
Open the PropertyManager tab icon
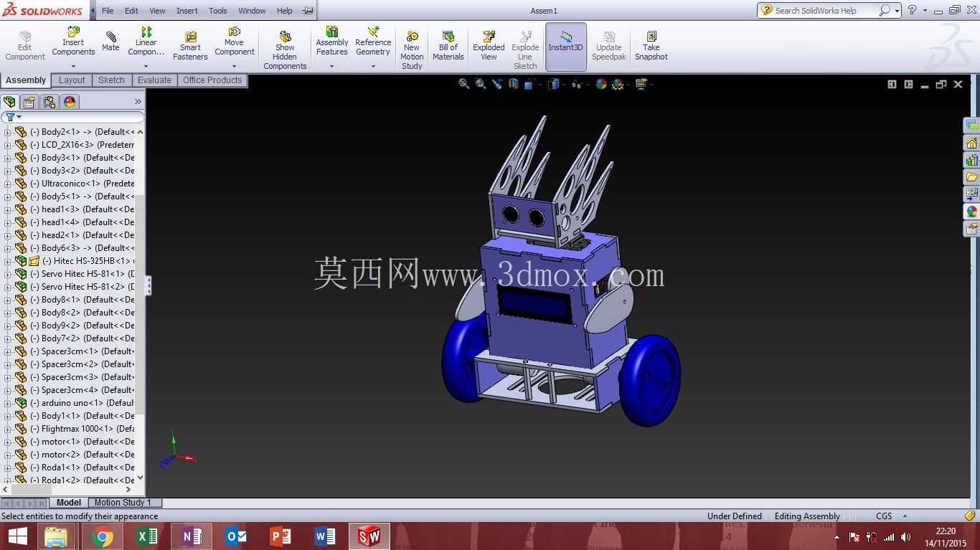coord(29,102)
